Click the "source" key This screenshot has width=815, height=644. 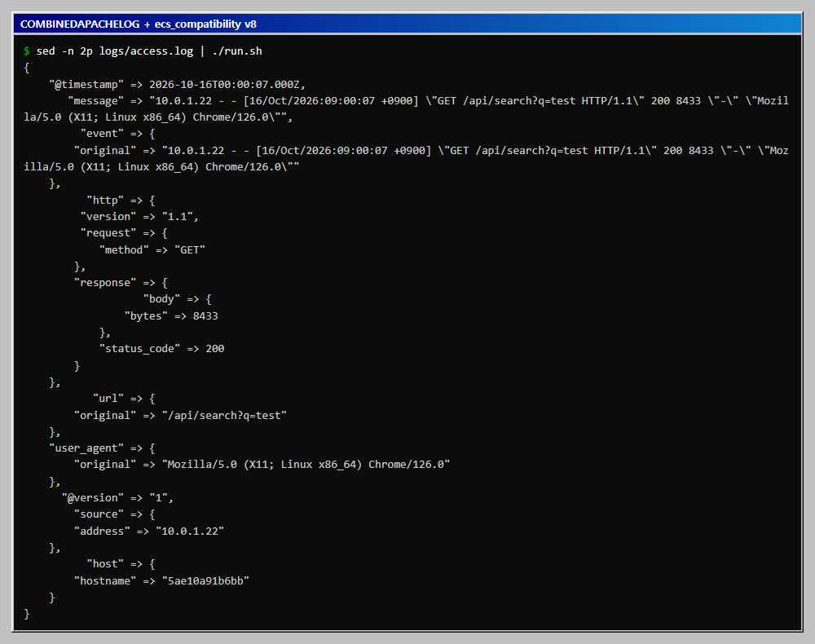pyautogui.click(x=99, y=514)
